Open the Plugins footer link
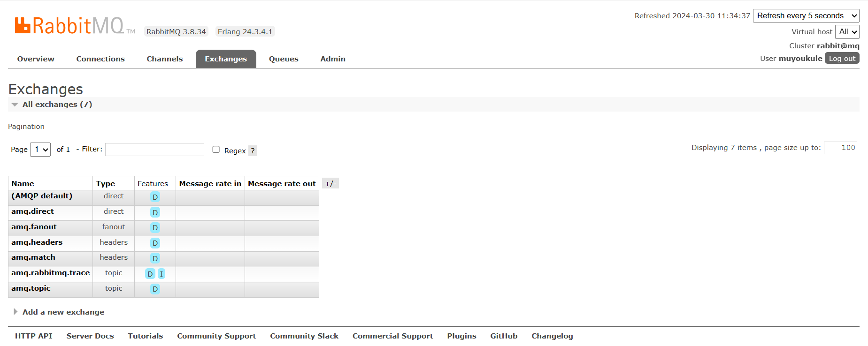 461,336
